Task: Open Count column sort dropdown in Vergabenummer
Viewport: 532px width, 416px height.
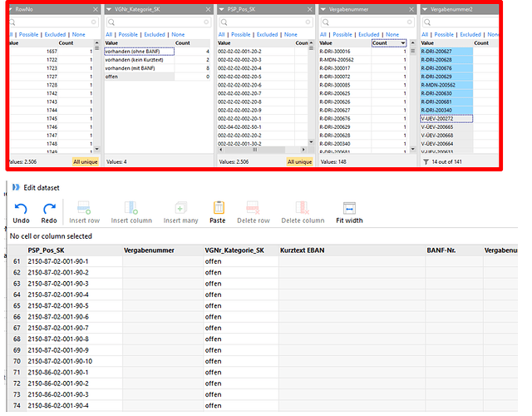Action: click(403, 43)
